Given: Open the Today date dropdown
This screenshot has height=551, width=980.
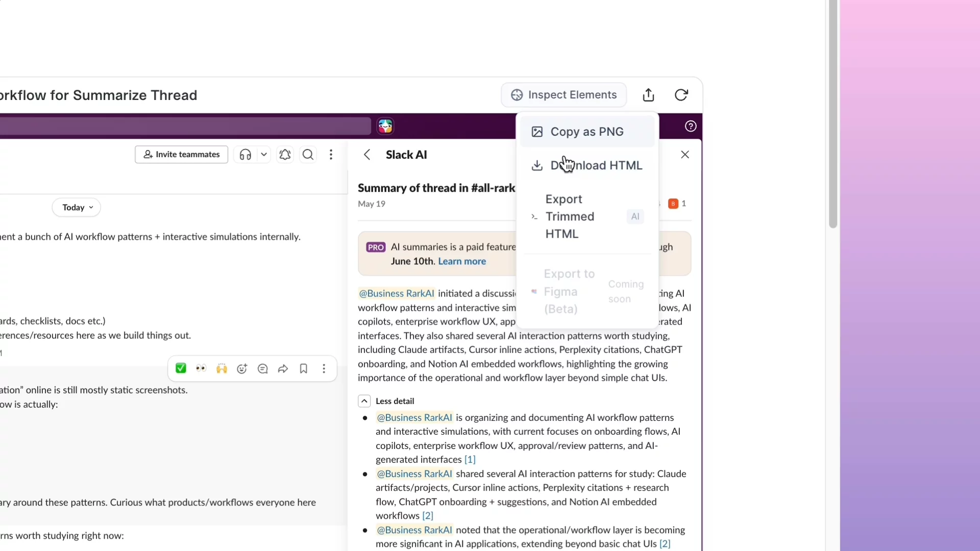Looking at the screenshot, I should 77,208.
